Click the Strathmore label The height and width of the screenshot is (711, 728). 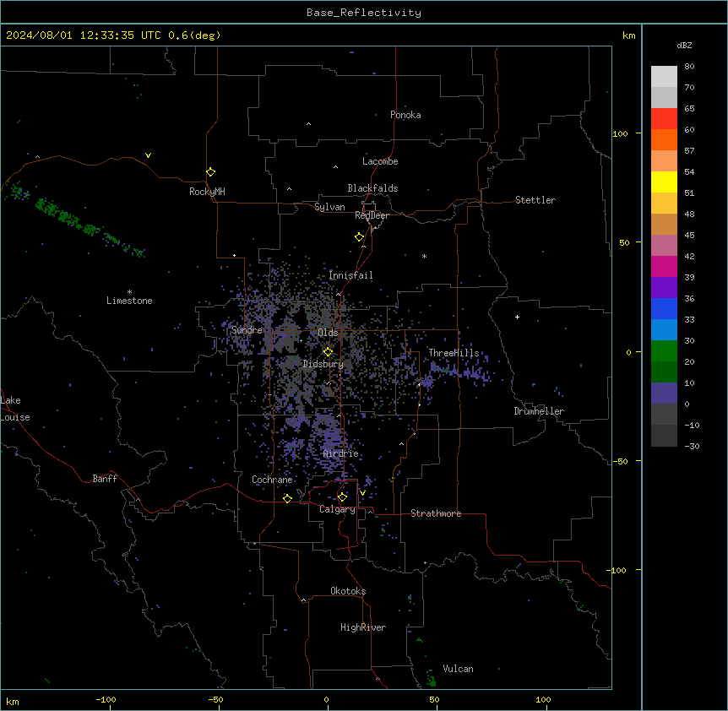tap(436, 513)
